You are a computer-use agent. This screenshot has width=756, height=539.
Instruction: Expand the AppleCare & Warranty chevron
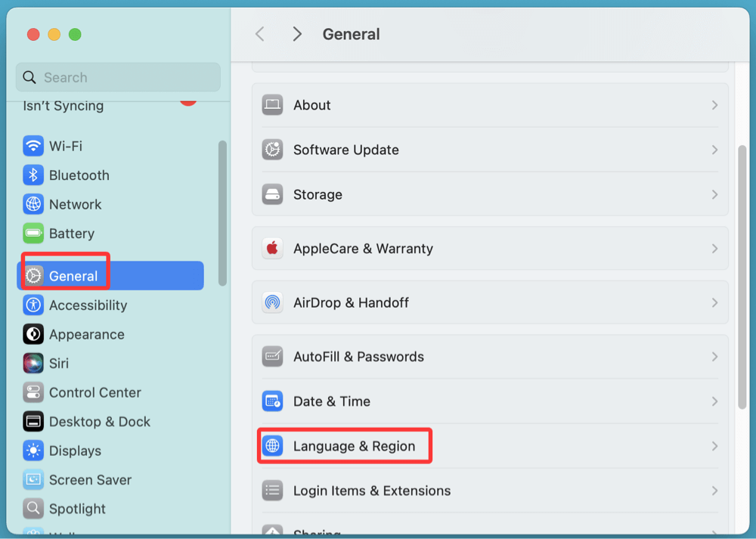pos(714,249)
